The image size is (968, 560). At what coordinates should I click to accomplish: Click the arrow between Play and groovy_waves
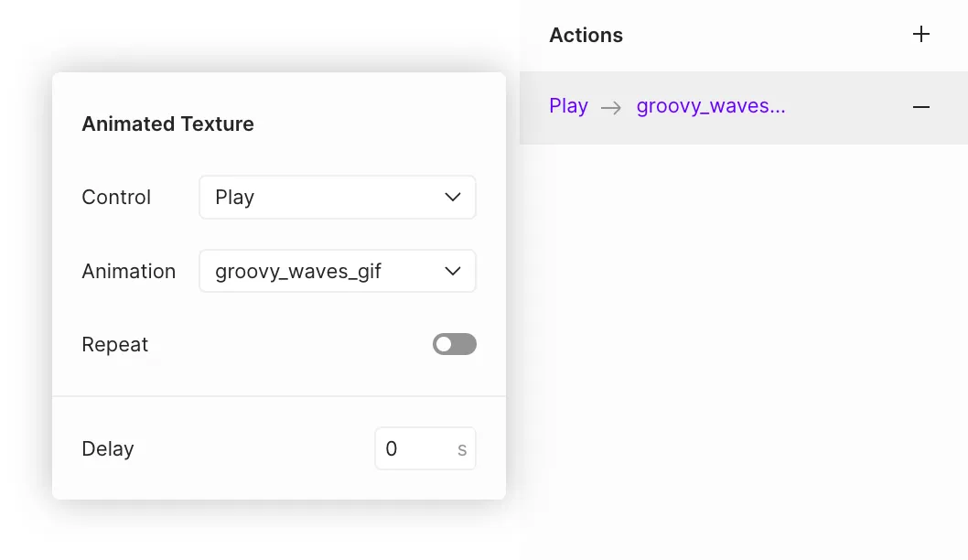[x=611, y=107]
